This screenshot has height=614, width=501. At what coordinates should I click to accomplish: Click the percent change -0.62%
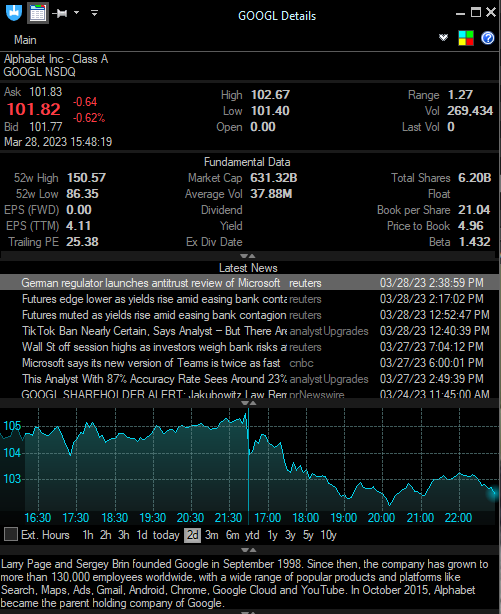point(89,118)
